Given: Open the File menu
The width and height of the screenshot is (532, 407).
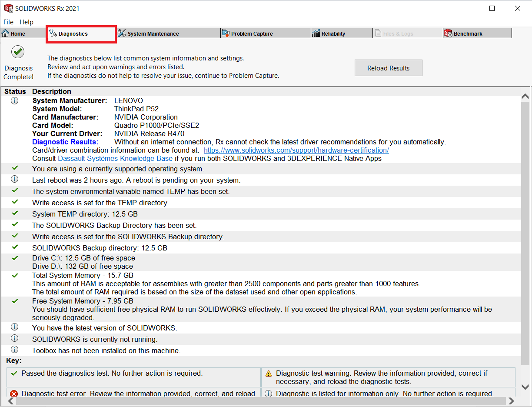Looking at the screenshot, I should point(8,22).
